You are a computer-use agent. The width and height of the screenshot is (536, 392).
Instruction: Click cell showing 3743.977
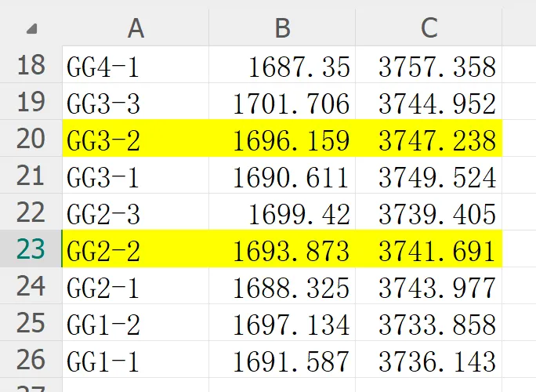pos(429,285)
